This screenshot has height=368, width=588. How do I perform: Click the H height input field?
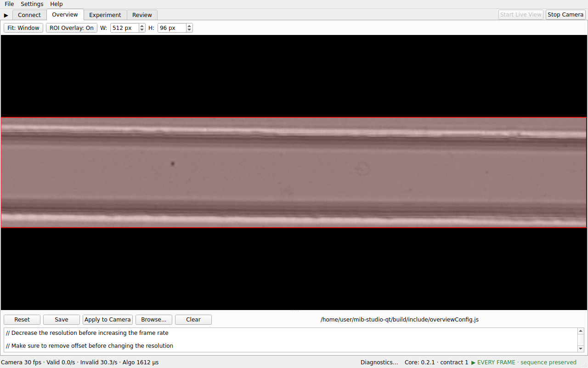172,28
